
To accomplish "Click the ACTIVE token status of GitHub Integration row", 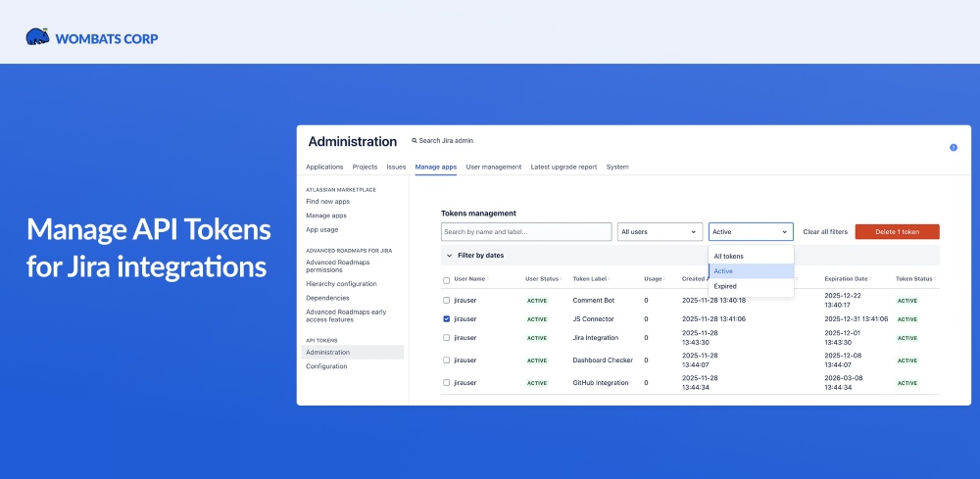I will click(907, 383).
